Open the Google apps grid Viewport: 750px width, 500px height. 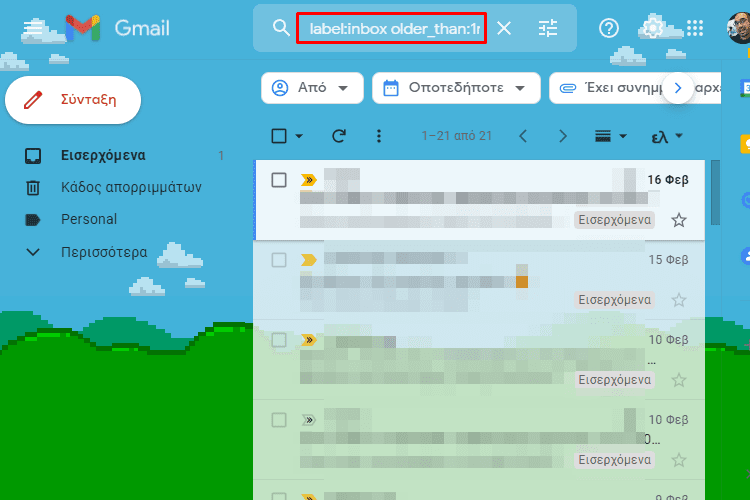695,28
